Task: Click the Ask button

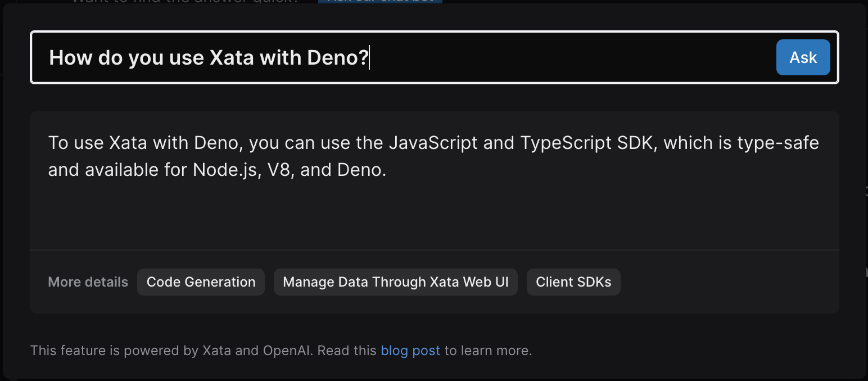Action: point(803,57)
